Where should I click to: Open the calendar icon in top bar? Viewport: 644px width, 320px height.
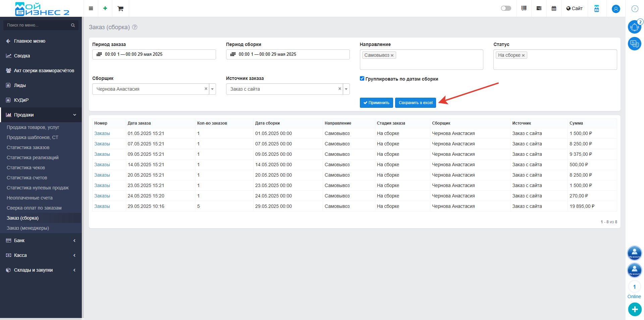point(554,8)
